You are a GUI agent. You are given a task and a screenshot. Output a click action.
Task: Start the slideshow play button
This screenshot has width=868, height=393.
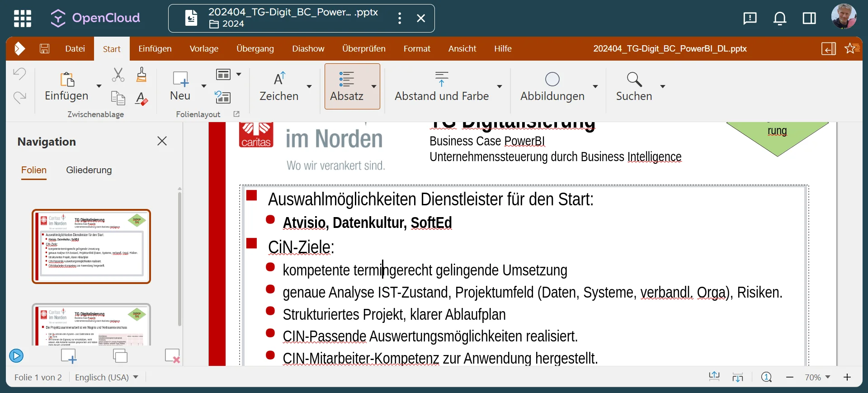(x=16, y=356)
